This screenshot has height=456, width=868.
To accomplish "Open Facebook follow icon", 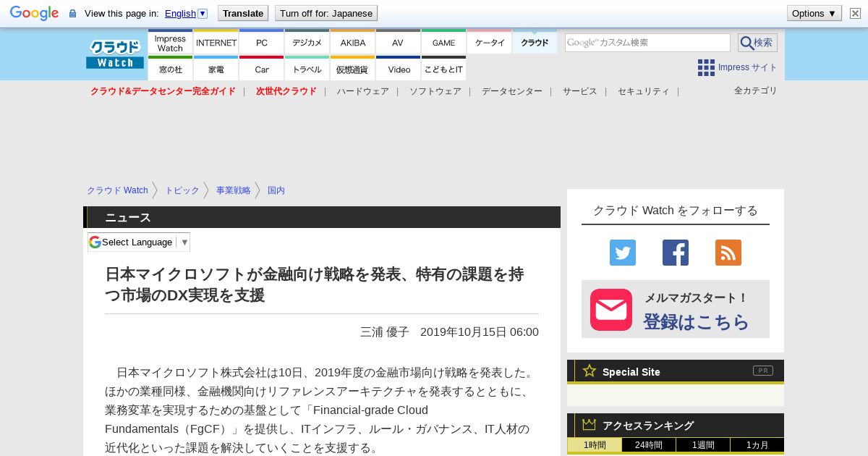I will (676, 253).
